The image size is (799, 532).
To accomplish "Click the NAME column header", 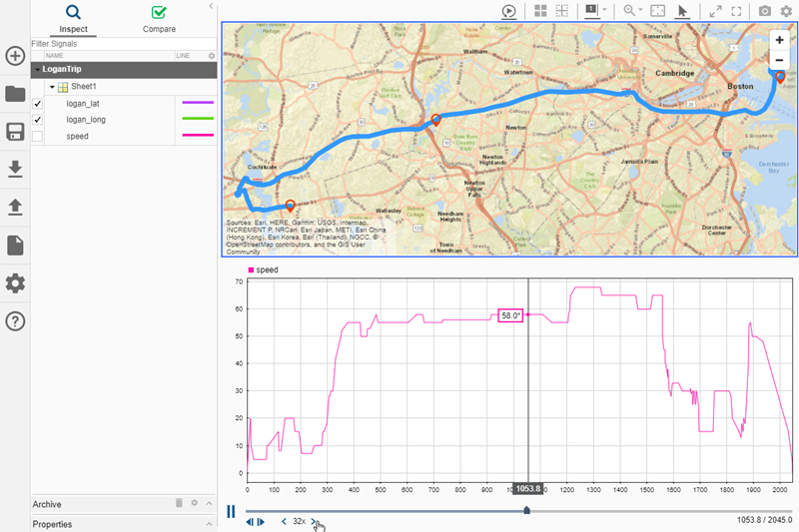I will tap(55, 56).
